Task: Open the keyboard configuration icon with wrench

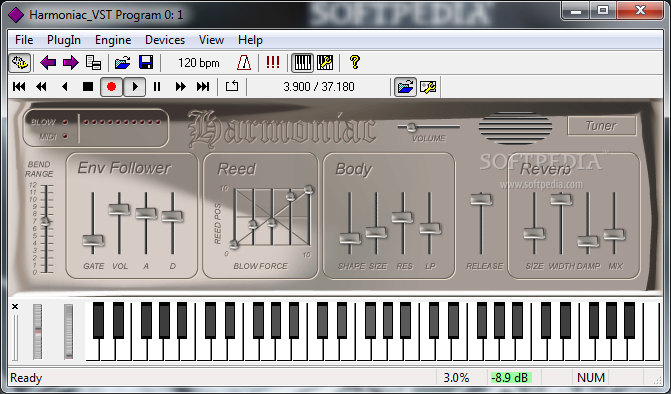Action: (325, 63)
